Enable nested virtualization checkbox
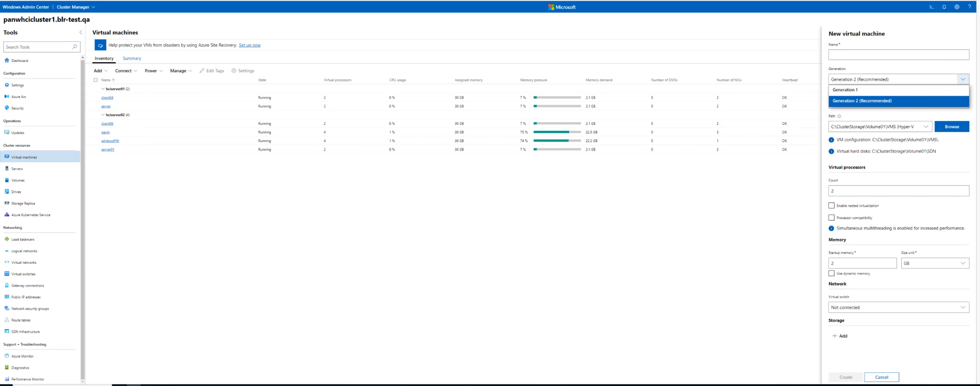980x386 pixels. click(x=831, y=205)
